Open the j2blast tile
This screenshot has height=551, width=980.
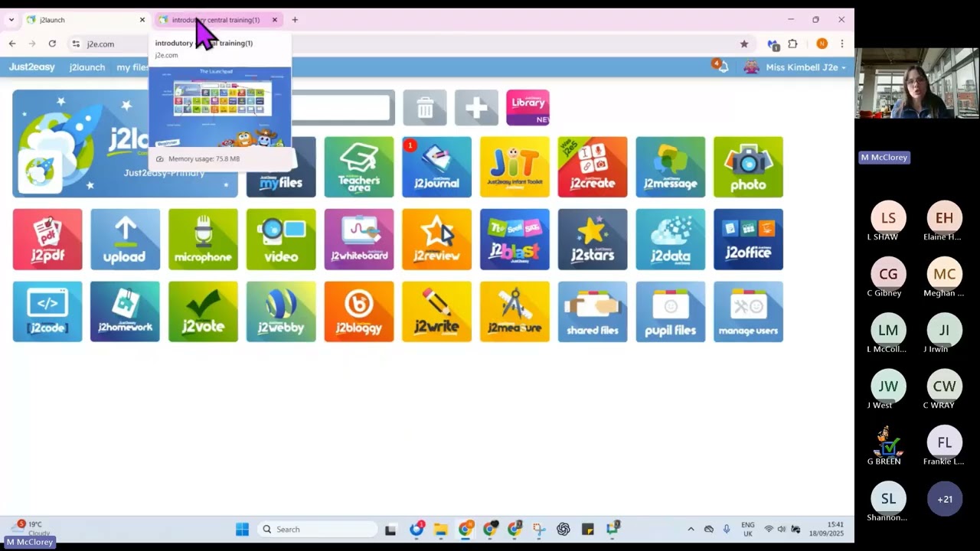514,240
